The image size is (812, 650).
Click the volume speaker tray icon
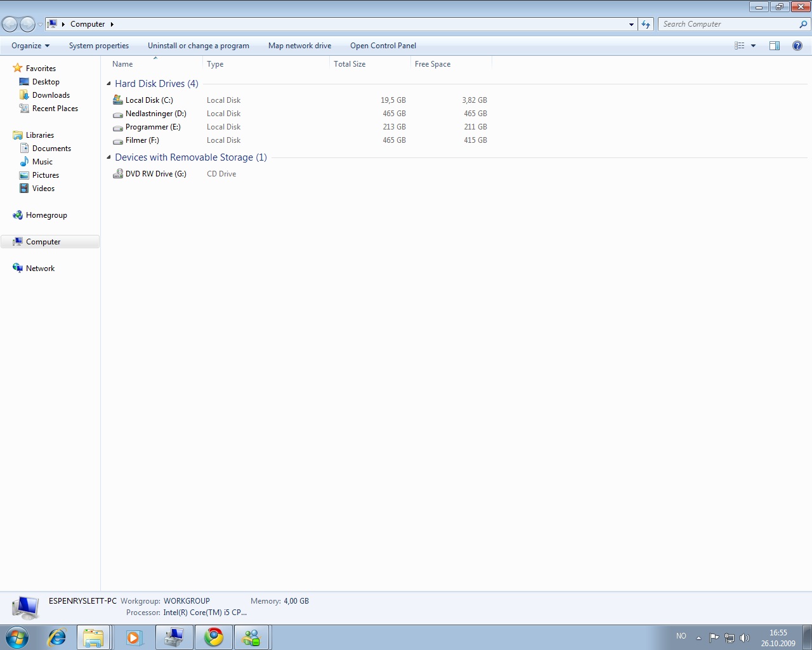point(745,638)
